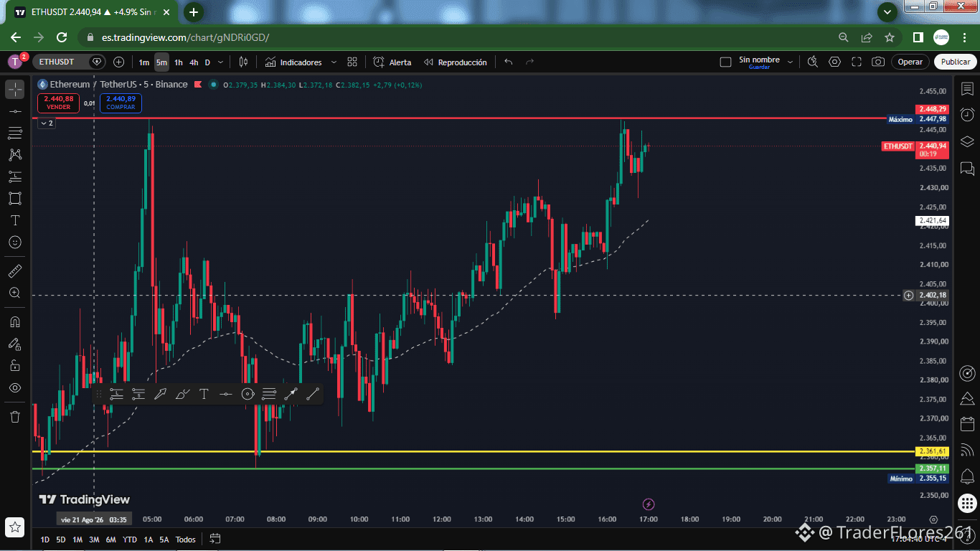The width and height of the screenshot is (980, 551).
Task: Open the quick search icon in top toolbar
Action: click(x=813, y=62)
